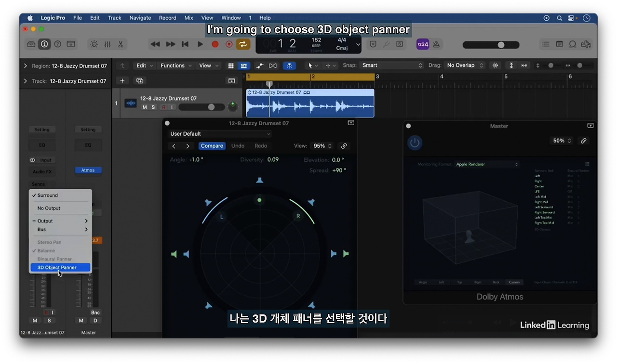Go to previous preset arrow
This screenshot has height=364, width=617.
[x=174, y=146]
